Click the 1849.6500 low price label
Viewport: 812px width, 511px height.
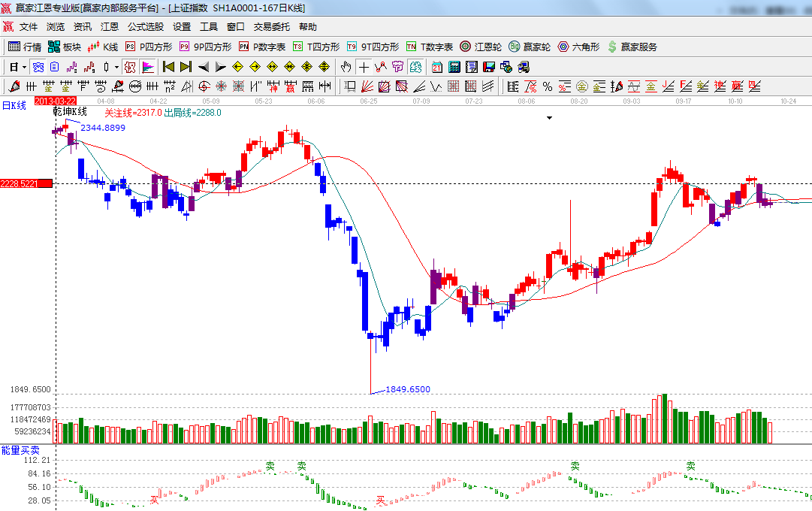[408, 389]
